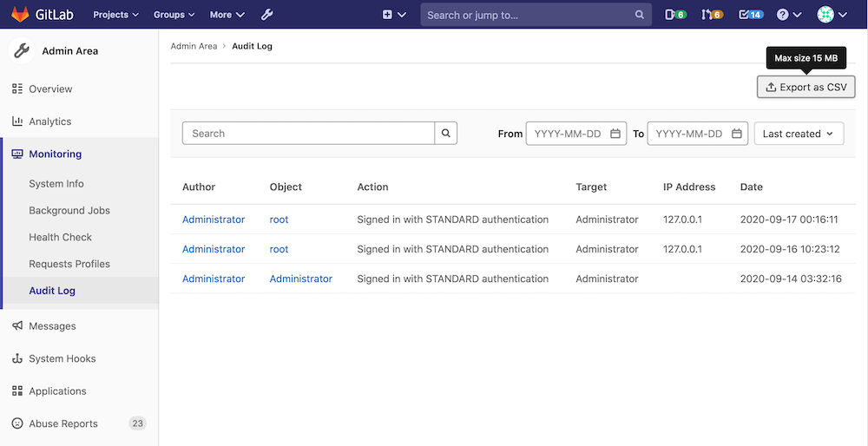
Task: Select Health Check in the sidebar
Action: [60, 237]
